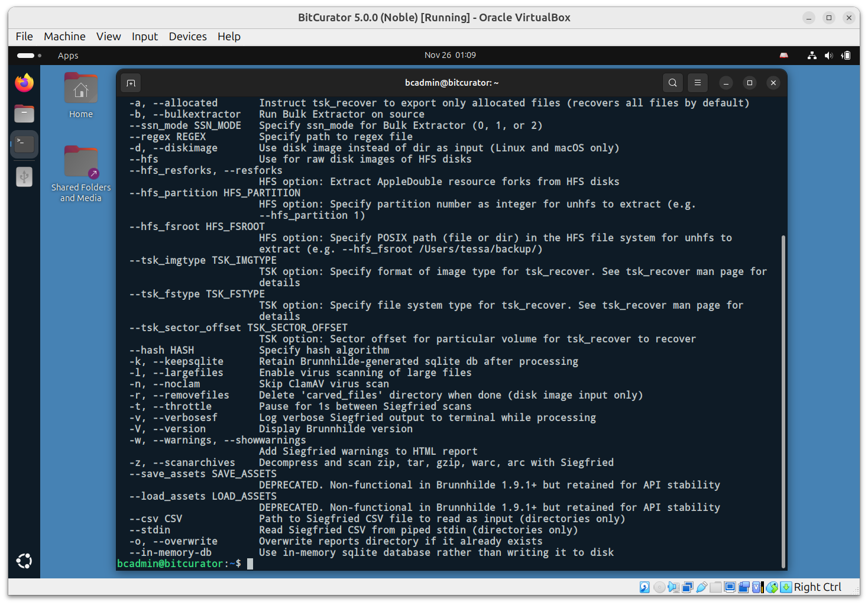Open the VirtualBox File menu
868x605 pixels.
pos(24,37)
